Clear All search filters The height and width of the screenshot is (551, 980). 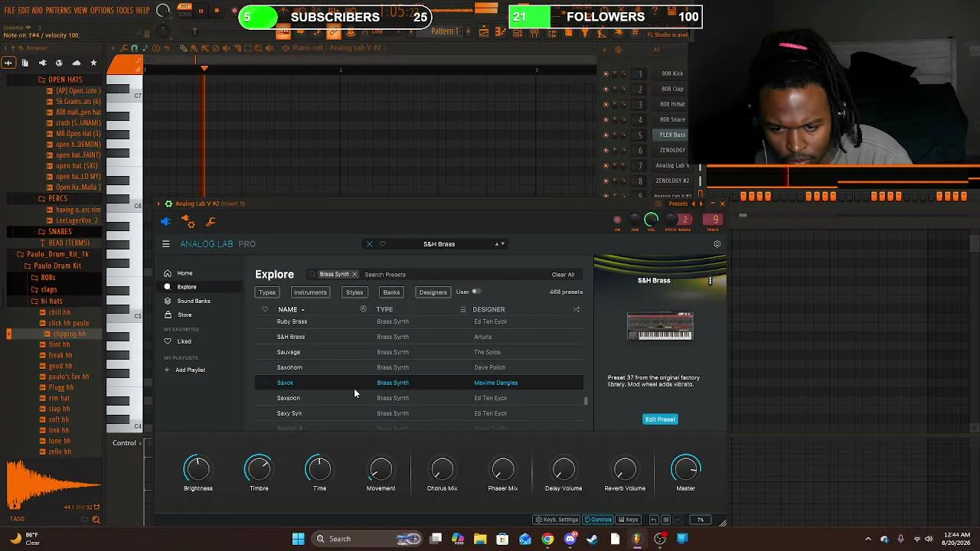563,275
